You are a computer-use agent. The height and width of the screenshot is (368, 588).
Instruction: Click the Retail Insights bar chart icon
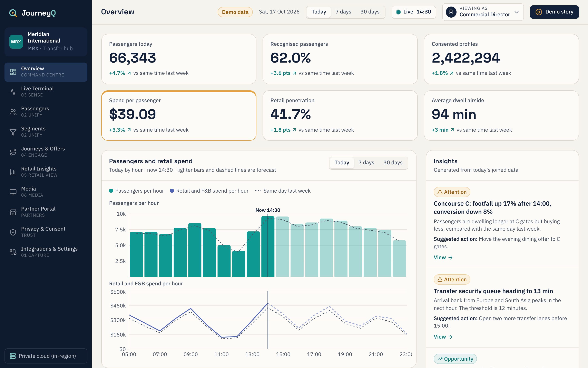tap(13, 172)
